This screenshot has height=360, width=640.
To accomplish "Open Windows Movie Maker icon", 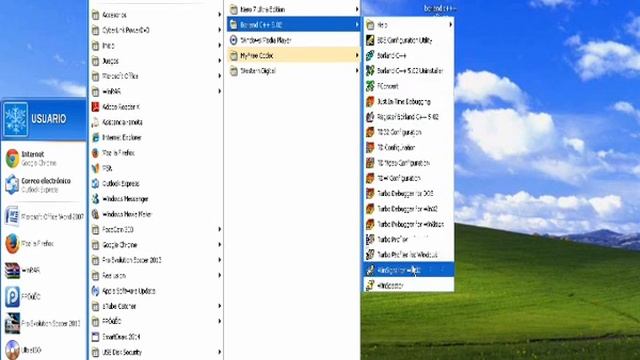I will pyautogui.click(x=96, y=214).
